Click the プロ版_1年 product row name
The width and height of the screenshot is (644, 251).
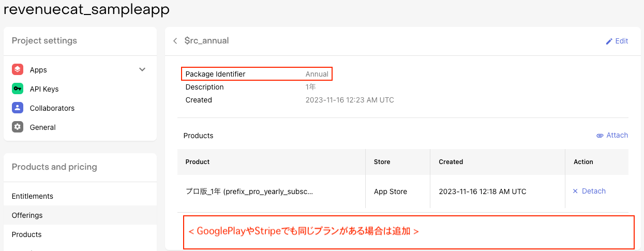249,191
